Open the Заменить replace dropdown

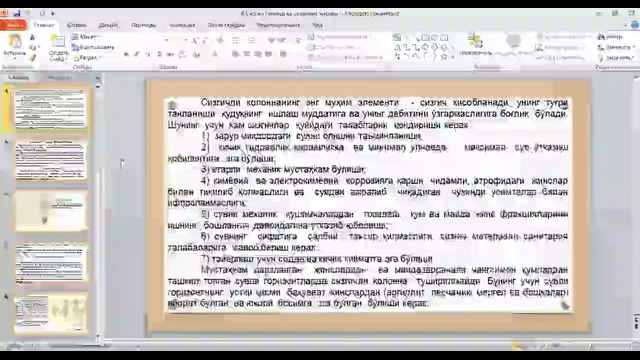615,47
